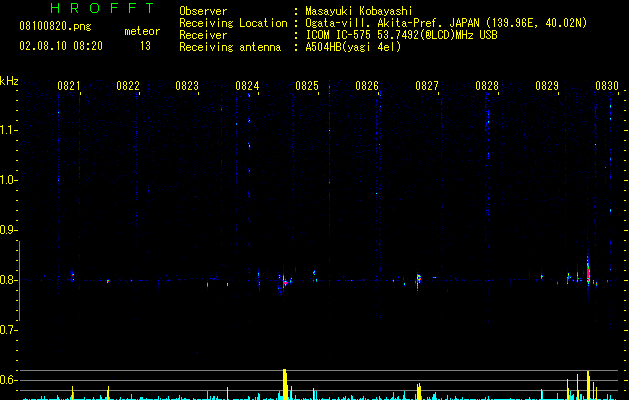Click the 0826 time marker

[x=367, y=86]
